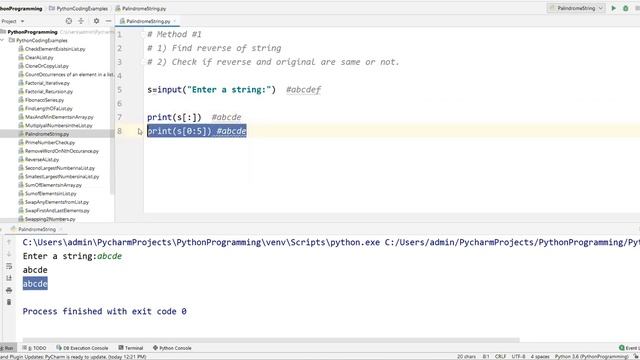Select the PythonProgramming project root

tap(32, 32)
